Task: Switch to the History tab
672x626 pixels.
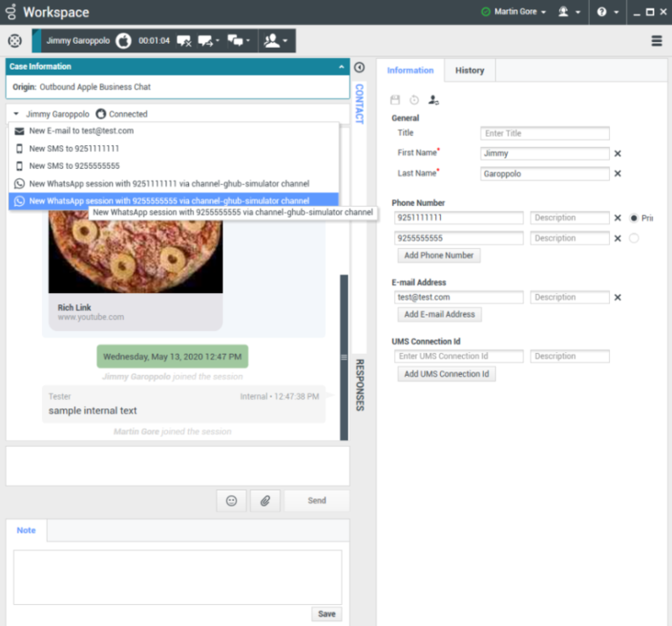Action: 470,71
